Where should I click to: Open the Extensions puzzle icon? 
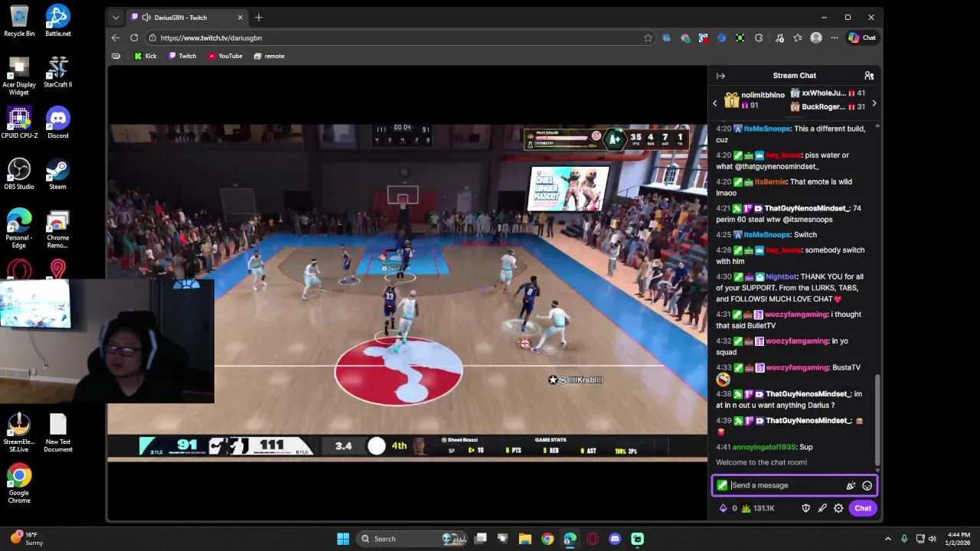pyautogui.click(x=759, y=37)
